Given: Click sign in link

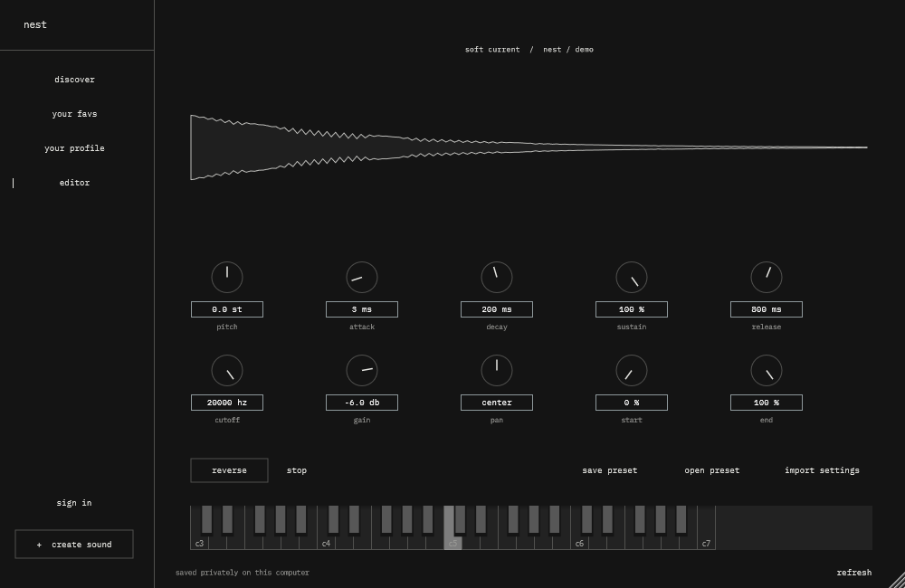Looking at the screenshot, I should point(74,503).
